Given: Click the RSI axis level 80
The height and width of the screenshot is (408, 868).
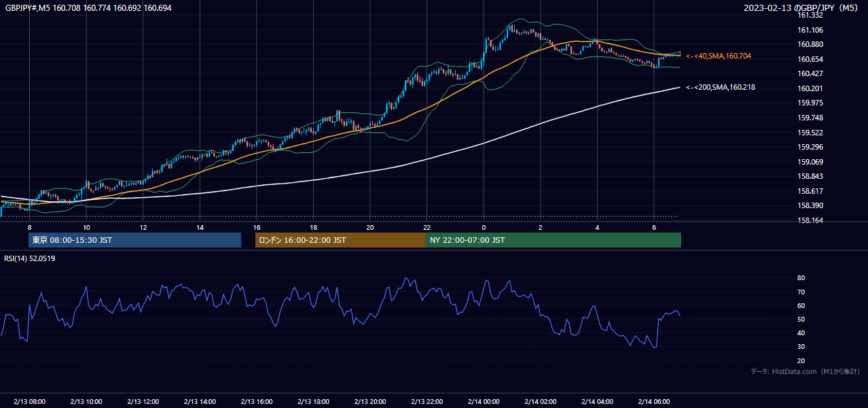Looking at the screenshot, I should click(801, 278).
